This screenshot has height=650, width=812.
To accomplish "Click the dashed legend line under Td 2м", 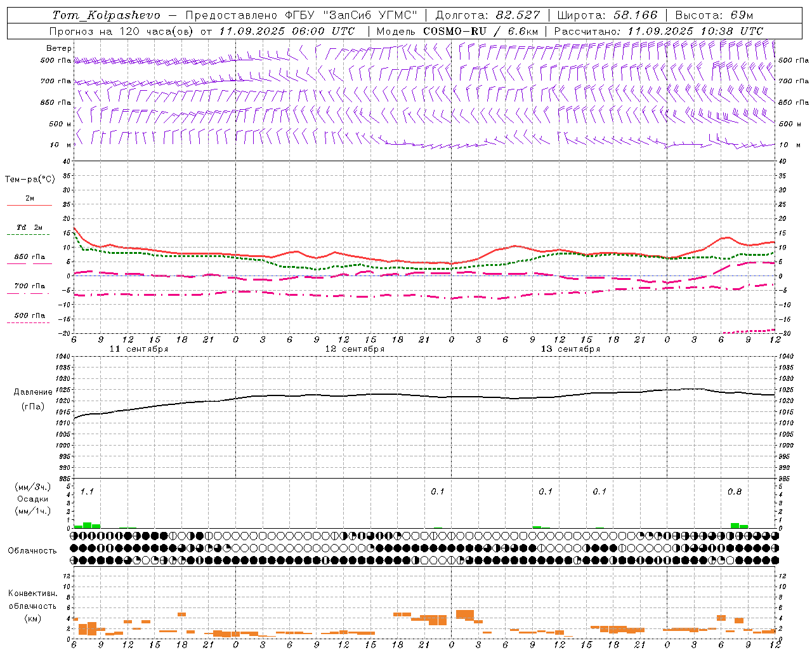I will pyautogui.click(x=29, y=235).
